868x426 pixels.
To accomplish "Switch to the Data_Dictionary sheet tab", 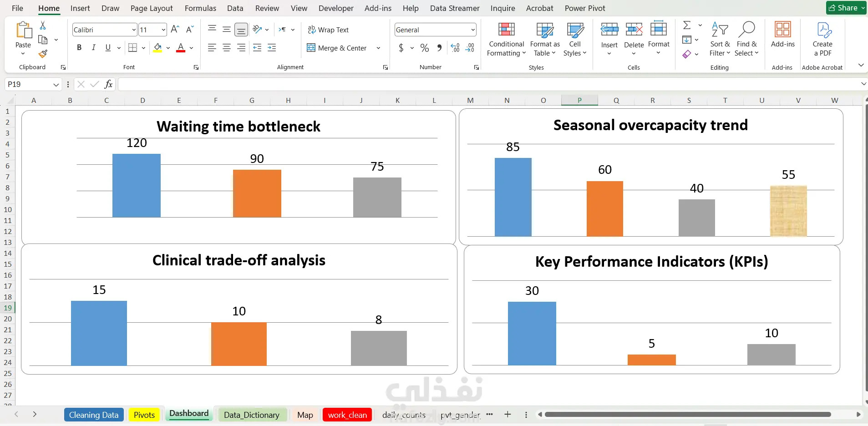I will click(x=251, y=415).
